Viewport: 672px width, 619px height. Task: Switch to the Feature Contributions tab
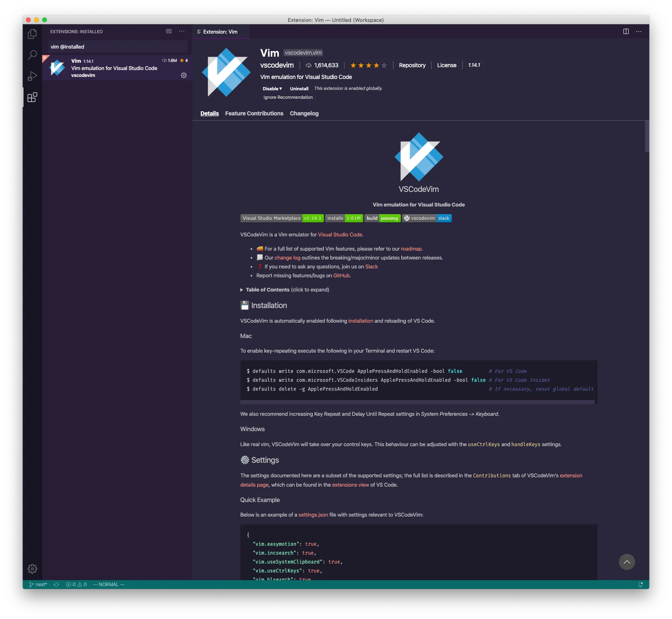click(254, 113)
